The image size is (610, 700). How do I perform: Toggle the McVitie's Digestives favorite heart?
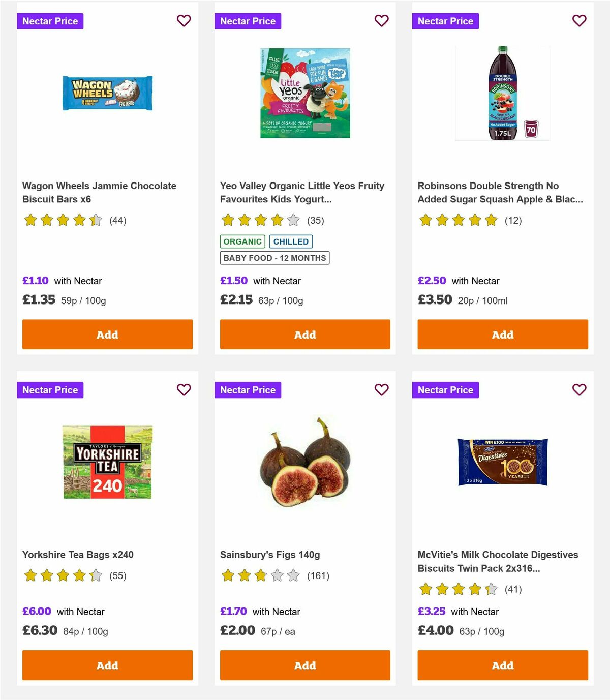click(579, 390)
